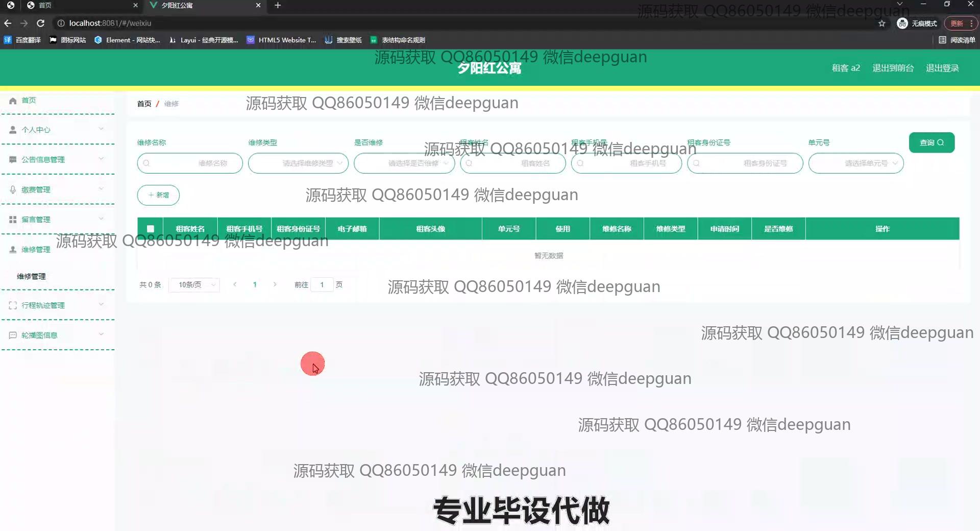
Task: Open the Element bookmark
Action: (x=128, y=40)
